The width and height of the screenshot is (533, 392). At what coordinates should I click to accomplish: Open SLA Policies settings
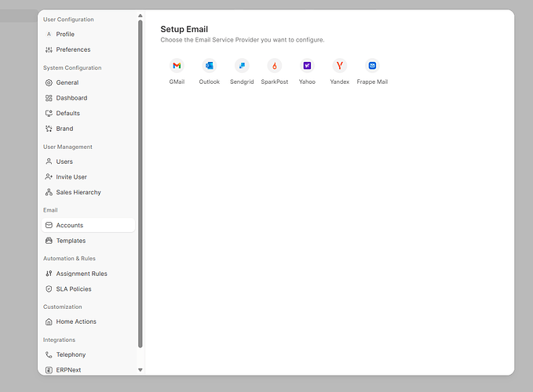click(x=89, y=289)
